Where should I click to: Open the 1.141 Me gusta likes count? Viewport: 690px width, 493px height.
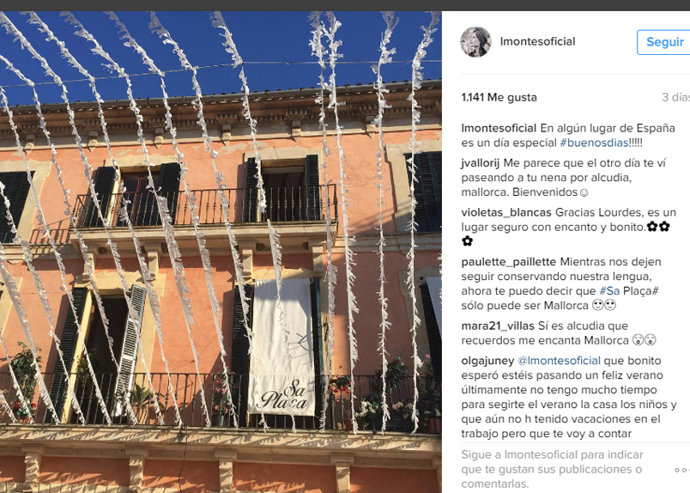tap(499, 97)
